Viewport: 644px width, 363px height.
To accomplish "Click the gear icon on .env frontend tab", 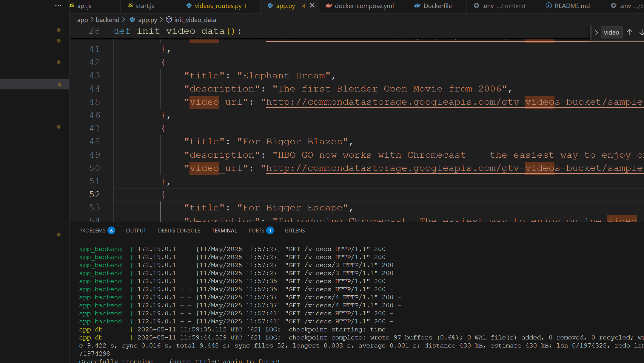I will [476, 6].
